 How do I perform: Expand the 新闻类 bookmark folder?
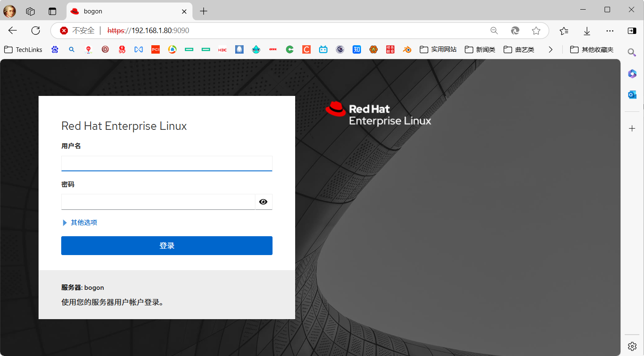coord(480,49)
